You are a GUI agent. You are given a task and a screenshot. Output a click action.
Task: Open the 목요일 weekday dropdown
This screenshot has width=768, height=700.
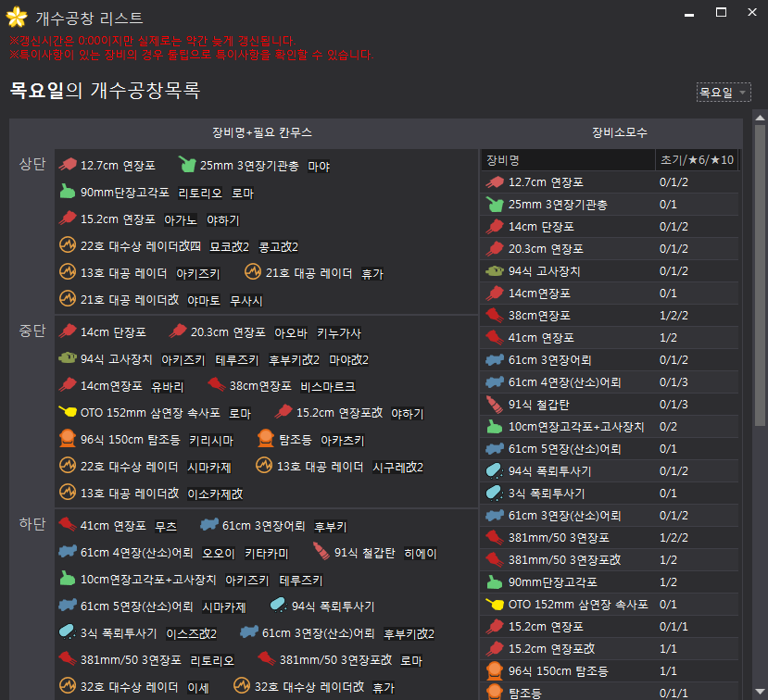pyautogui.click(x=724, y=93)
